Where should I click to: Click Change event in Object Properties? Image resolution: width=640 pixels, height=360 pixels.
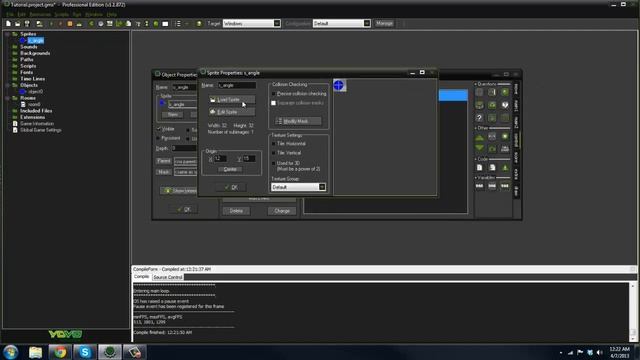282,211
